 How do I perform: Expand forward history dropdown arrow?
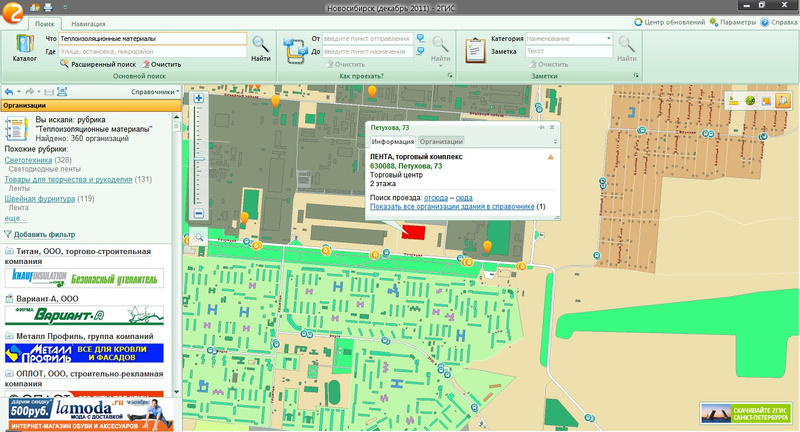coord(39,92)
